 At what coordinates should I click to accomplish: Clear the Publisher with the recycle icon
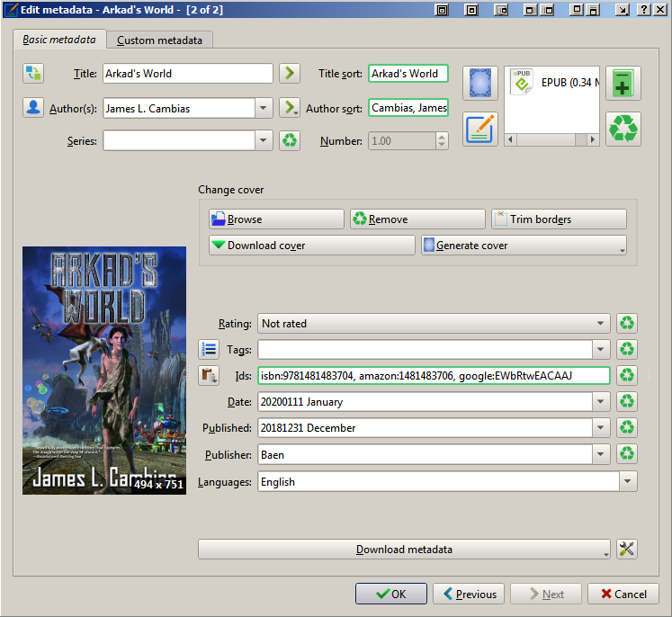point(627,453)
